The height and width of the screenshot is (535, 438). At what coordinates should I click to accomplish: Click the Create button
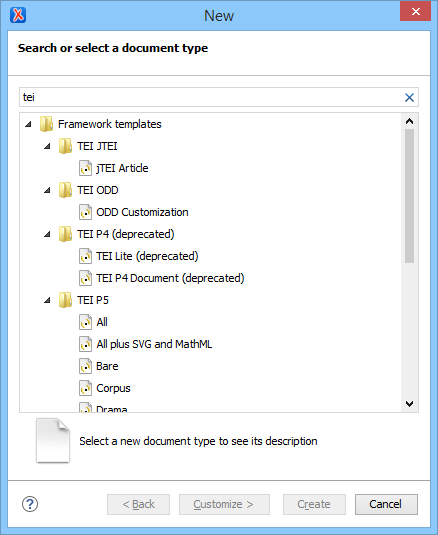314,504
